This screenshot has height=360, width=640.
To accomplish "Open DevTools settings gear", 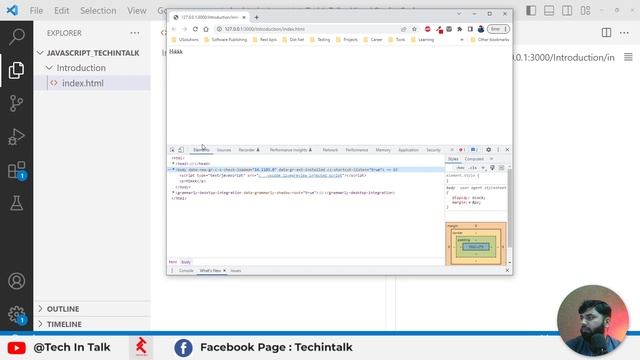I will click(489, 150).
